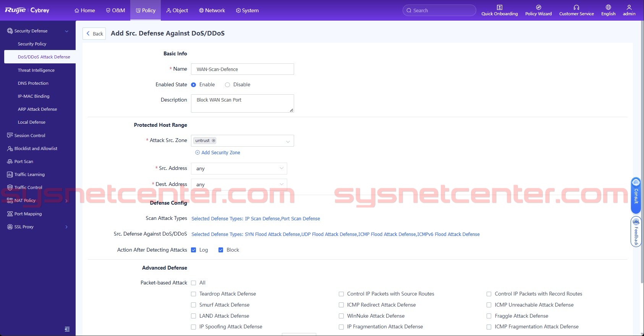644x336 pixels.
Task: Click the Add Security Zone link
Action: (218, 153)
